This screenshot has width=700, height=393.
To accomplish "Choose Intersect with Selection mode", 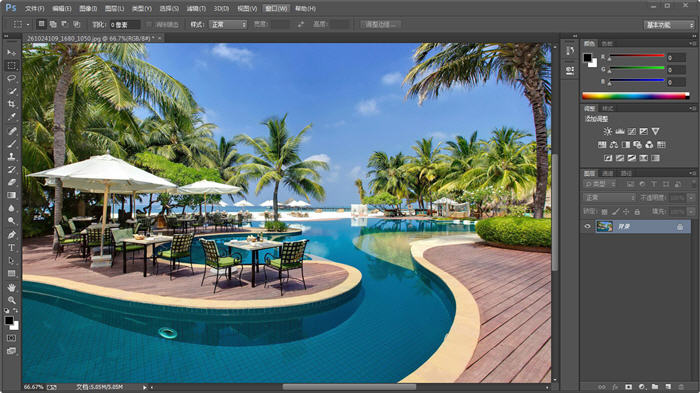I will pos(77,24).
